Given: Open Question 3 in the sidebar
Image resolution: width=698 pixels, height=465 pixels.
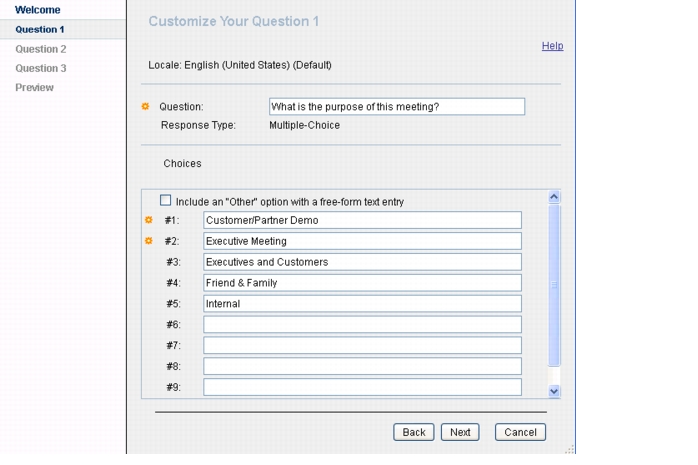Looking at the screenshot, I should point(41,68).
